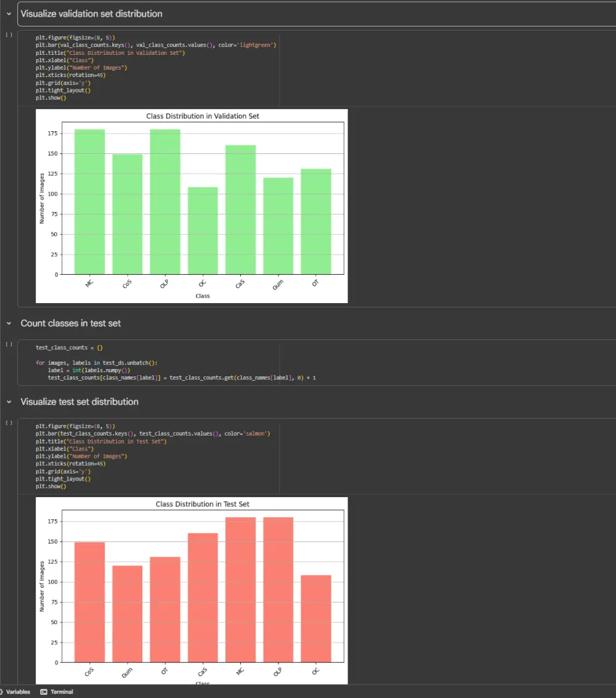
Task: Click plt.show() in the validation plotting cell
Action: (51, 97)
